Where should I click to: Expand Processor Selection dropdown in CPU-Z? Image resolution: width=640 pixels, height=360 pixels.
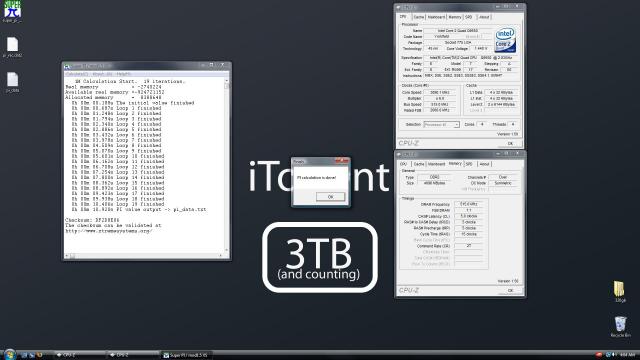click(442, 124)
